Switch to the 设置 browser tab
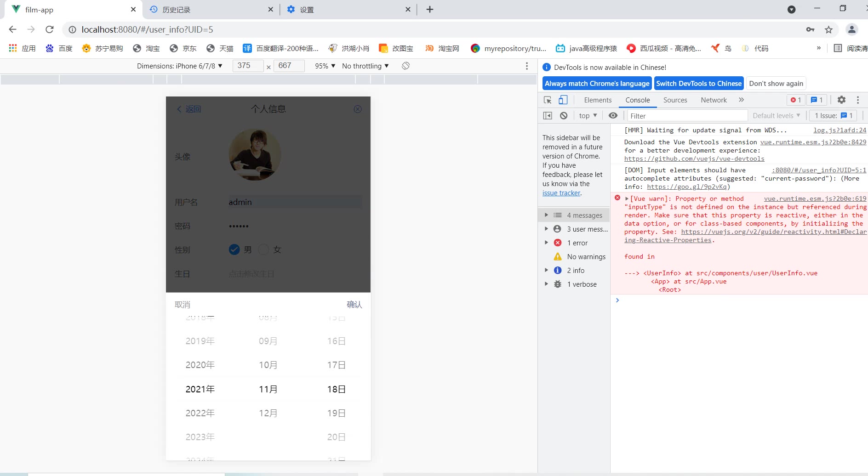Viewport: 868px width, 476px height. (348, 10)
